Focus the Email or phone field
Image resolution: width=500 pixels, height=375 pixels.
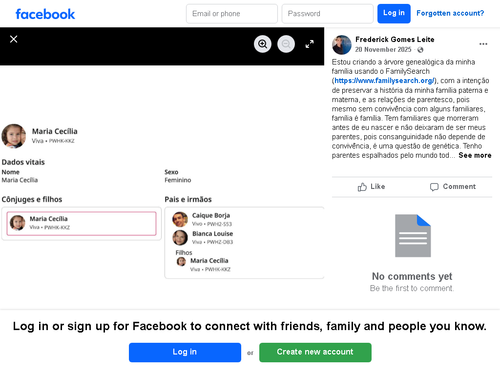pyautogui.click(x=232, y=14)
